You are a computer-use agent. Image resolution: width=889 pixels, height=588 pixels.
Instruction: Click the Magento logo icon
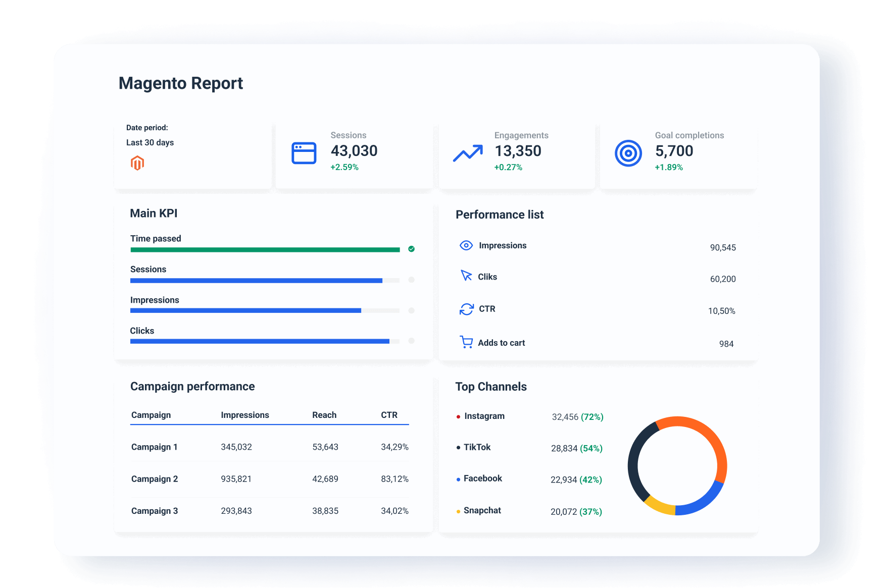[x=137, y=163]
